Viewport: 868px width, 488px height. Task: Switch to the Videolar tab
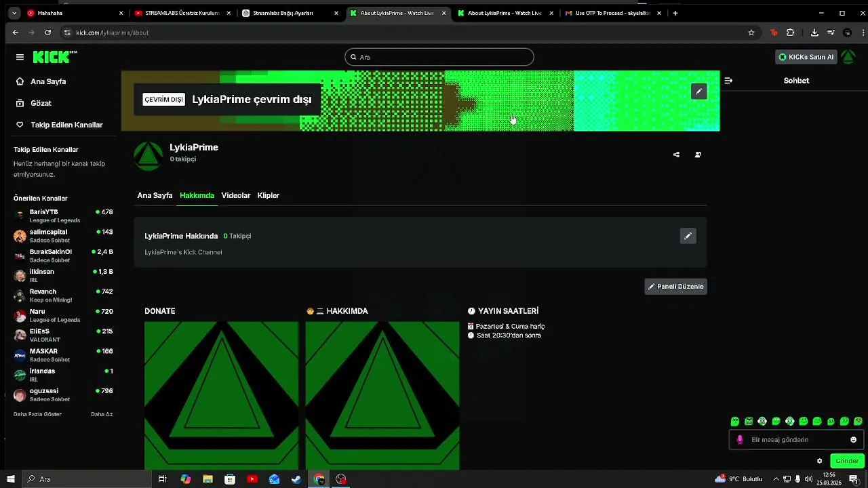[236, 195]
